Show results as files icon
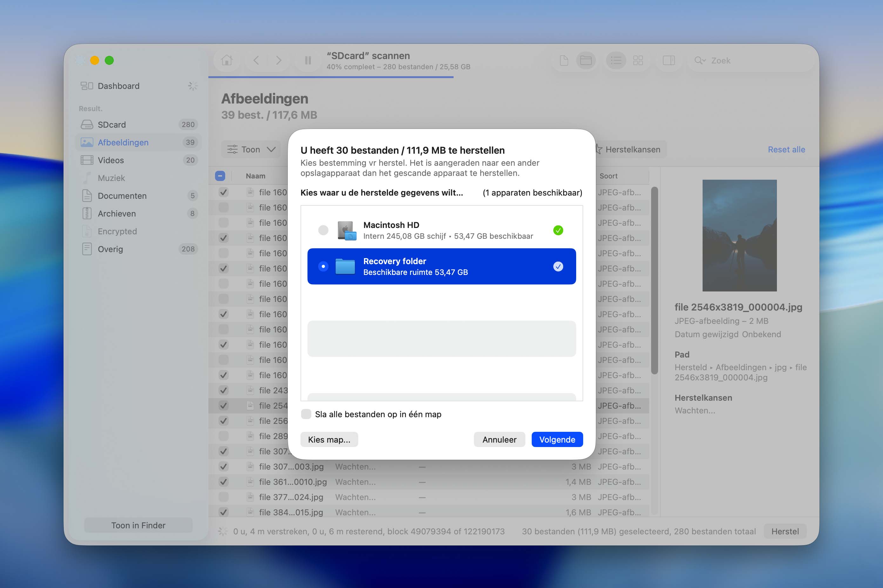883x588 pixels. click(x=564, y=60)
